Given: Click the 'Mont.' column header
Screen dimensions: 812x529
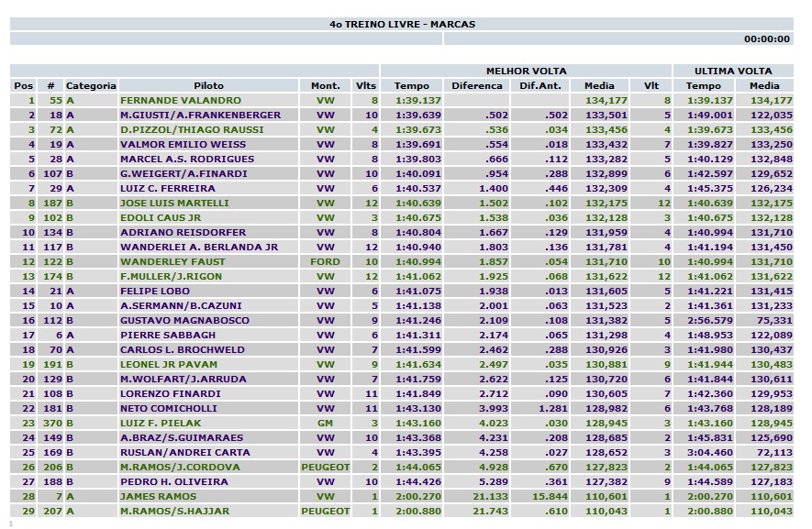Looking at the screenshot, I should (x=325, y=86).
